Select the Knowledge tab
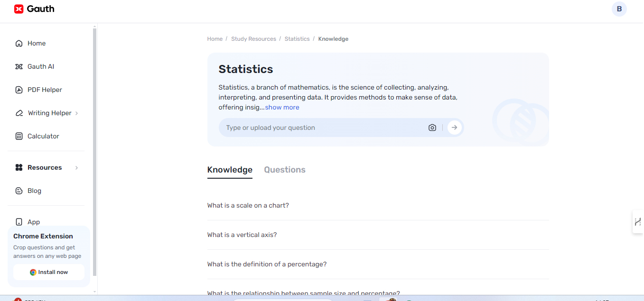Screen dimensions: 644x301 [230, 170]
